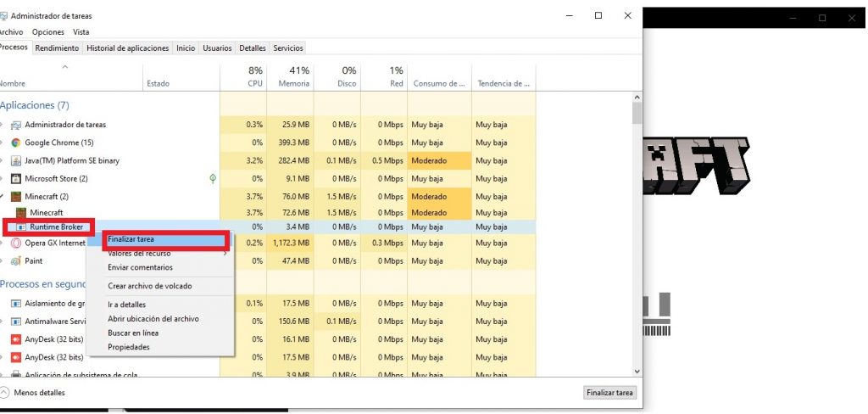Screen dimensions: 868x414
Task: Click the Minecraft (2) group icon
Action: (15, 197)
